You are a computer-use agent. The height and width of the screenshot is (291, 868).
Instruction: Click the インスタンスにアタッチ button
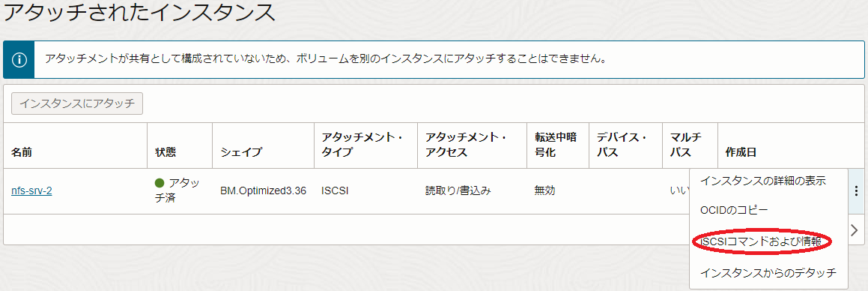click(x=77, y=103)
